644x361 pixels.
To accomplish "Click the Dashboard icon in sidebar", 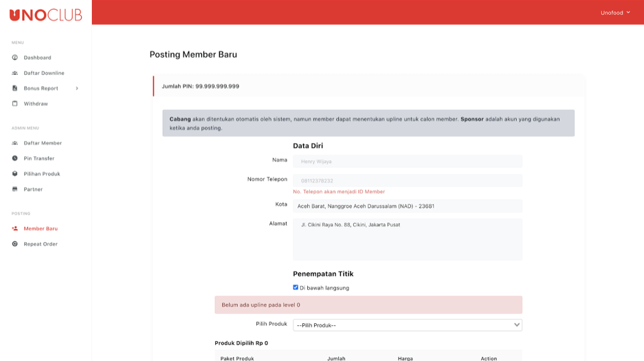I will (x=15, y=58).
